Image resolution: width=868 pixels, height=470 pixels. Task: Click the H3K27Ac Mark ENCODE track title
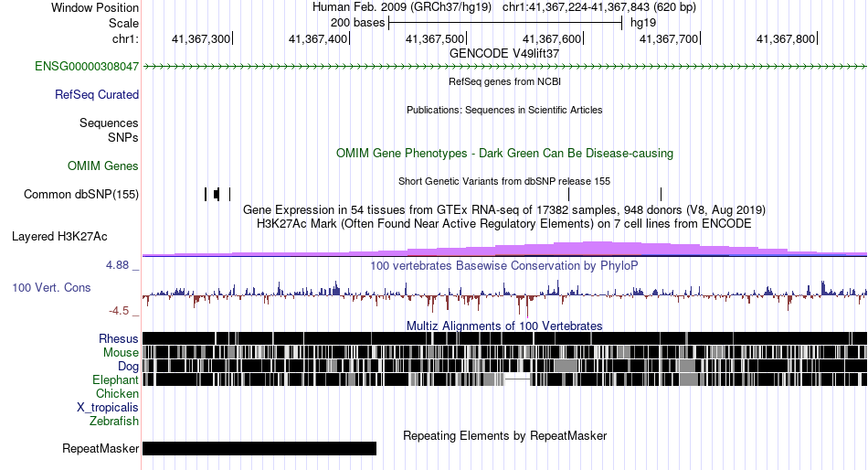[504, 224]
